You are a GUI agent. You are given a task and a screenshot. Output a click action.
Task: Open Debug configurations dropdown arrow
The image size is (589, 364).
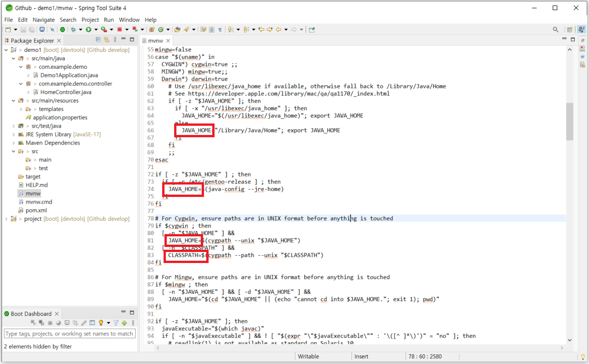80,29
